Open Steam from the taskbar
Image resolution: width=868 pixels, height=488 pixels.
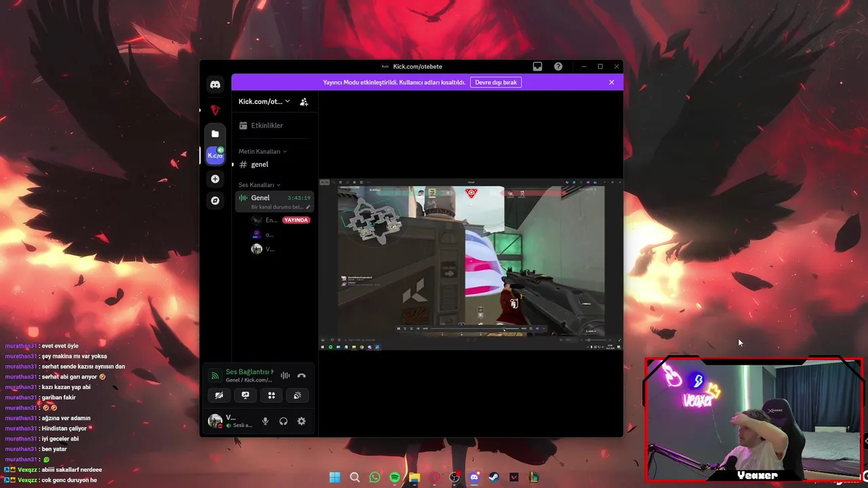pyautogui.click(x=494, y=477)
